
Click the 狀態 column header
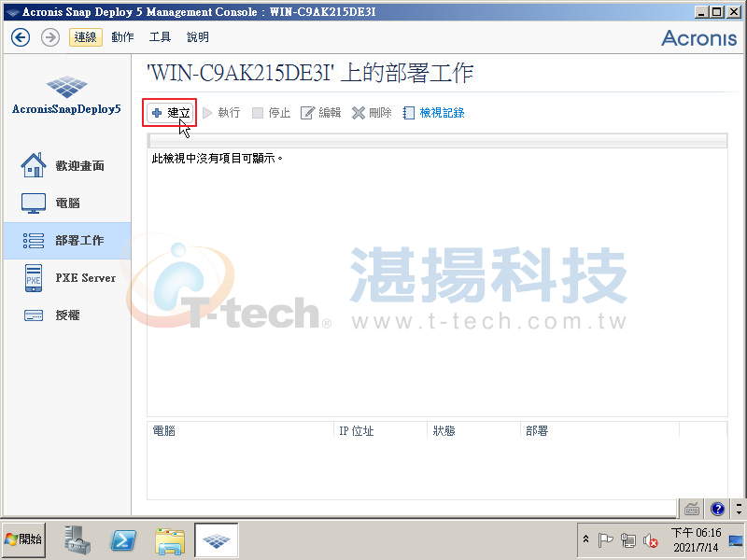coord(473,431)
